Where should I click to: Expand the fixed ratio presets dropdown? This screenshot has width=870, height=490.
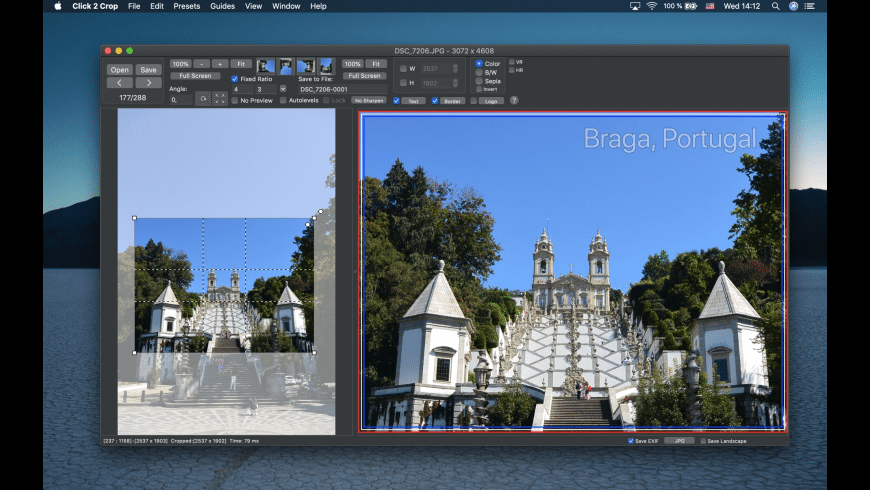coord(283,89)
